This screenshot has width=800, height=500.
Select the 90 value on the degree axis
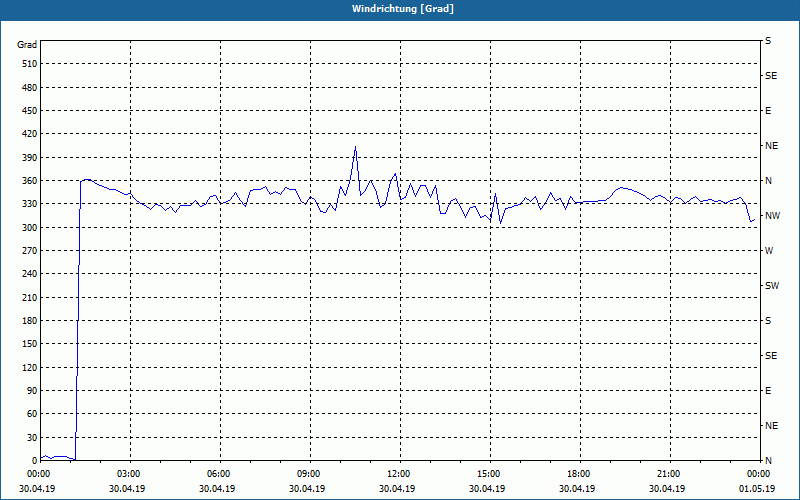coord(32,391)
